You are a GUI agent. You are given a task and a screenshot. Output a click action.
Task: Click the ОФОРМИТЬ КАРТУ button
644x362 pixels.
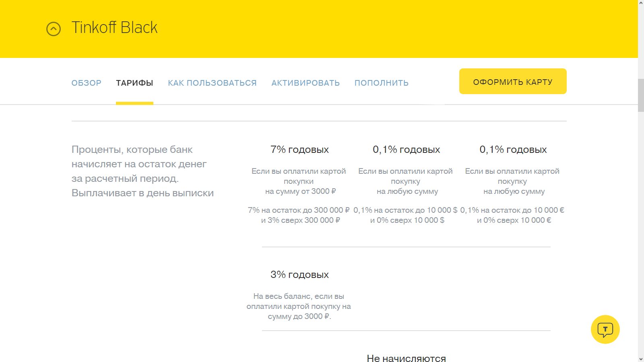point(513,81)
